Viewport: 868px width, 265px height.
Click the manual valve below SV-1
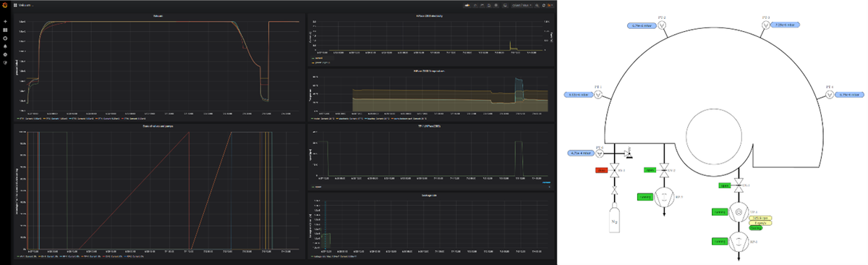[614, 190]
